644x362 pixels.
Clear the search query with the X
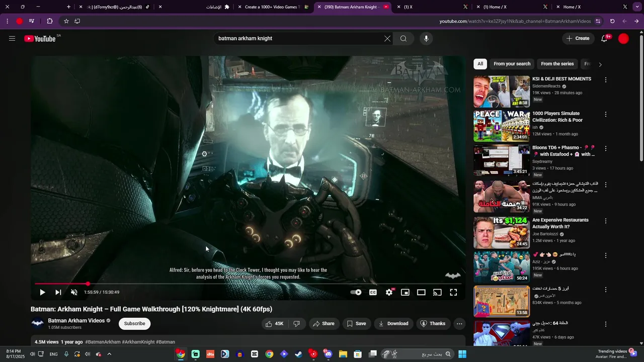tap(387, 38)
